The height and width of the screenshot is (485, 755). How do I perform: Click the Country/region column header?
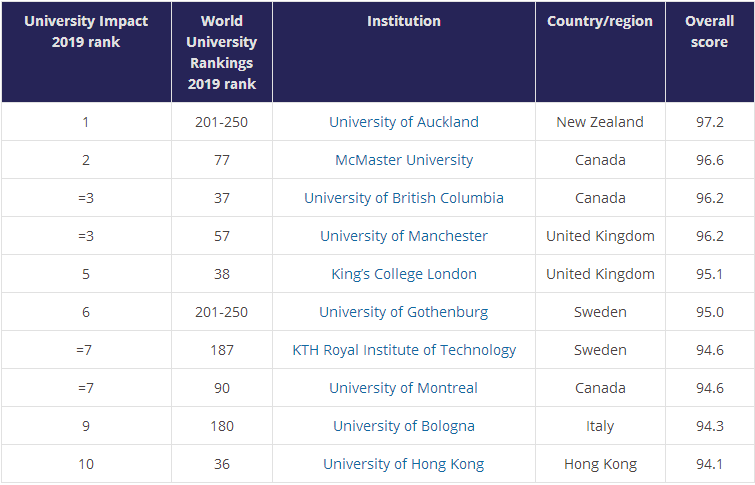click(599, 21)
